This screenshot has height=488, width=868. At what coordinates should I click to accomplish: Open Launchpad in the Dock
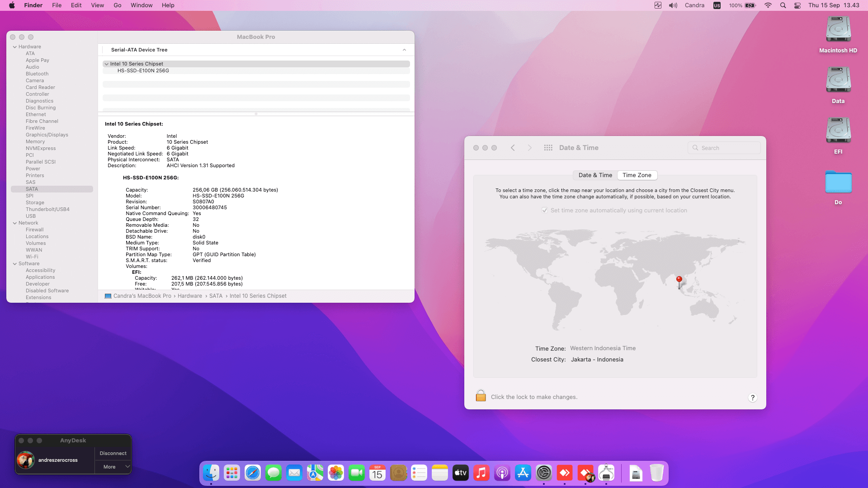[x=232, y=473]
